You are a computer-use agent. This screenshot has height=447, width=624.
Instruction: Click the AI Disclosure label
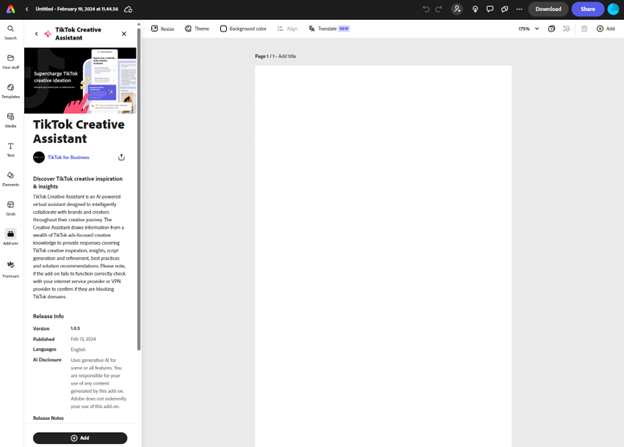47,360
